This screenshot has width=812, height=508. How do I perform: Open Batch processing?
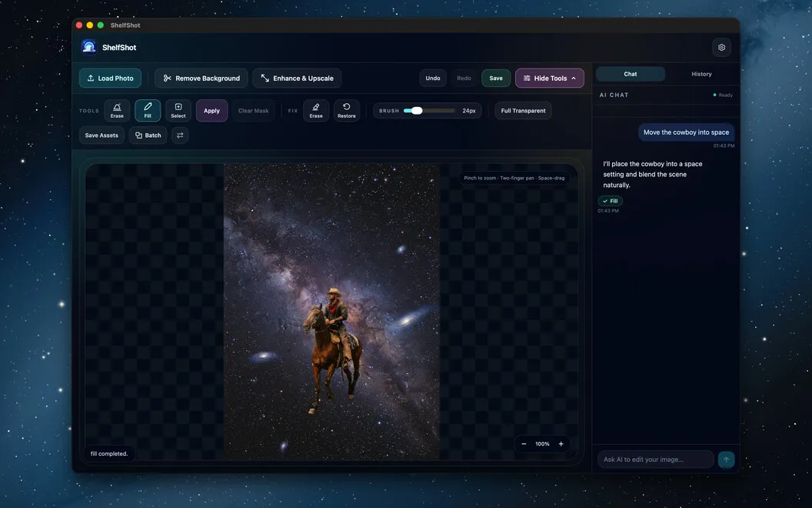(x=148, y=135)
